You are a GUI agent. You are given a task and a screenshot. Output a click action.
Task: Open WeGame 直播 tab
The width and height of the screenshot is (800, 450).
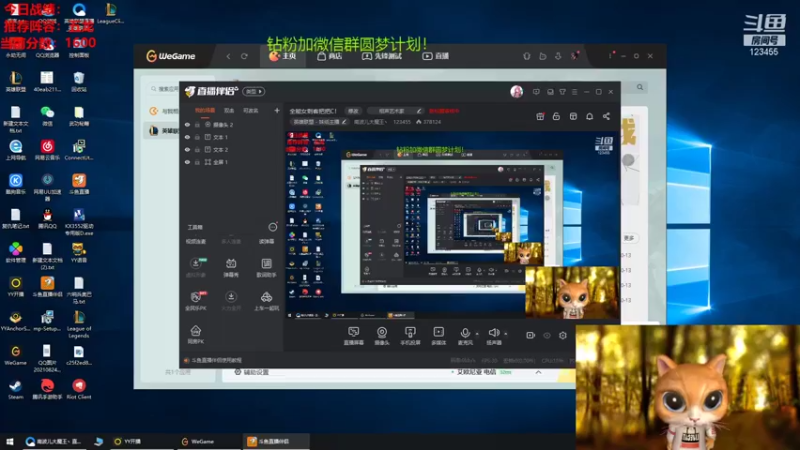tap(435, 56)
